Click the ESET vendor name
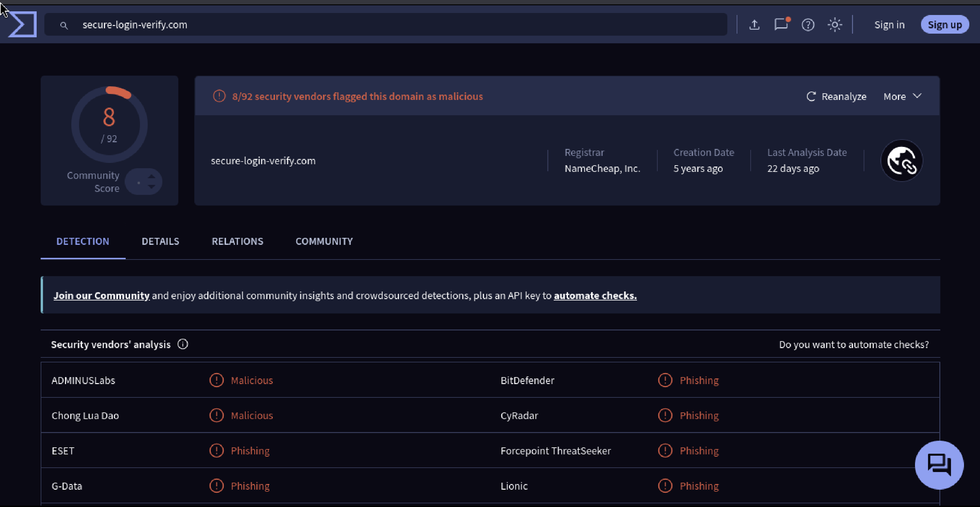980x507 pixels. [63, 451]
